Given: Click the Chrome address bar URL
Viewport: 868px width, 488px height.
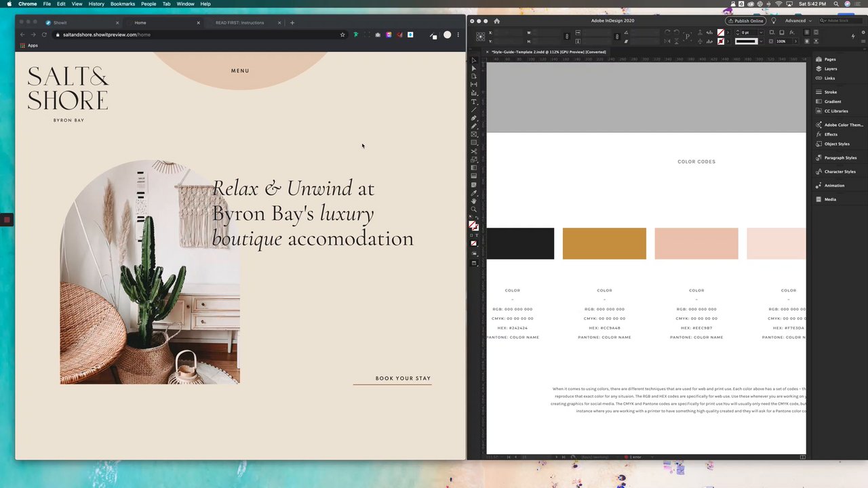Looking at the screenshot, I should 106,35.
